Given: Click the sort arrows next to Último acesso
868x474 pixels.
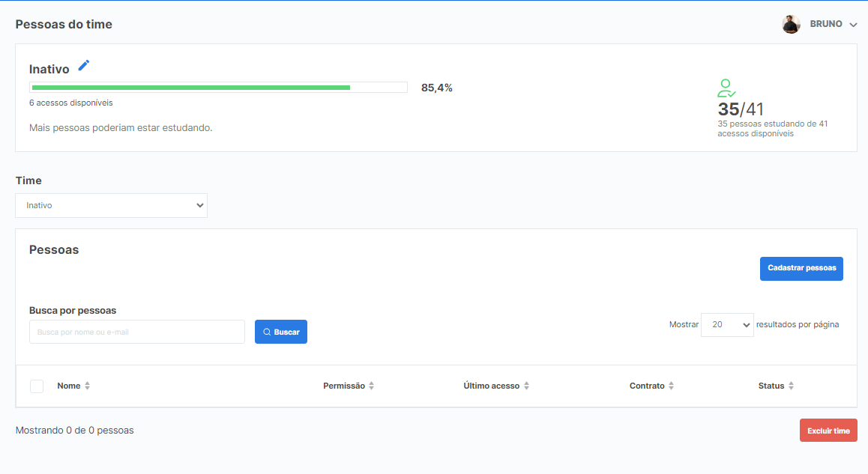Looking at the screenshot, I should pyautogui.click(x=526, y=386).
